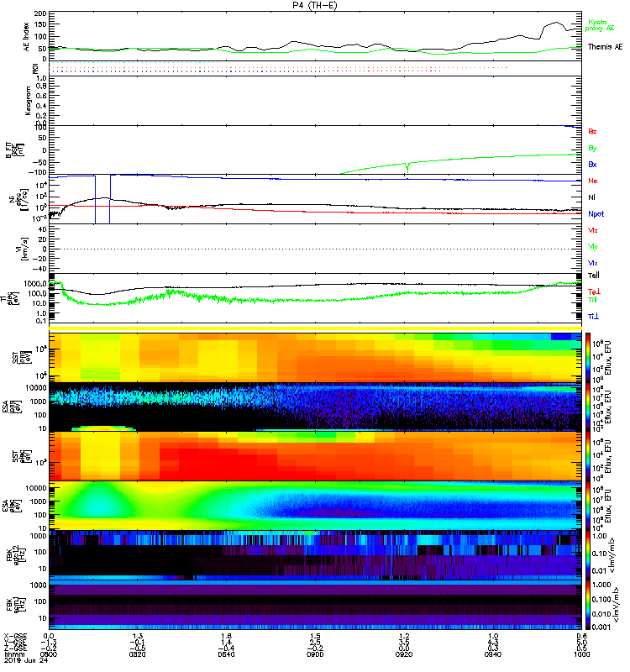
Task: Click the "1000.0" tick on the Ti axis
Action: tap(35, 284)
